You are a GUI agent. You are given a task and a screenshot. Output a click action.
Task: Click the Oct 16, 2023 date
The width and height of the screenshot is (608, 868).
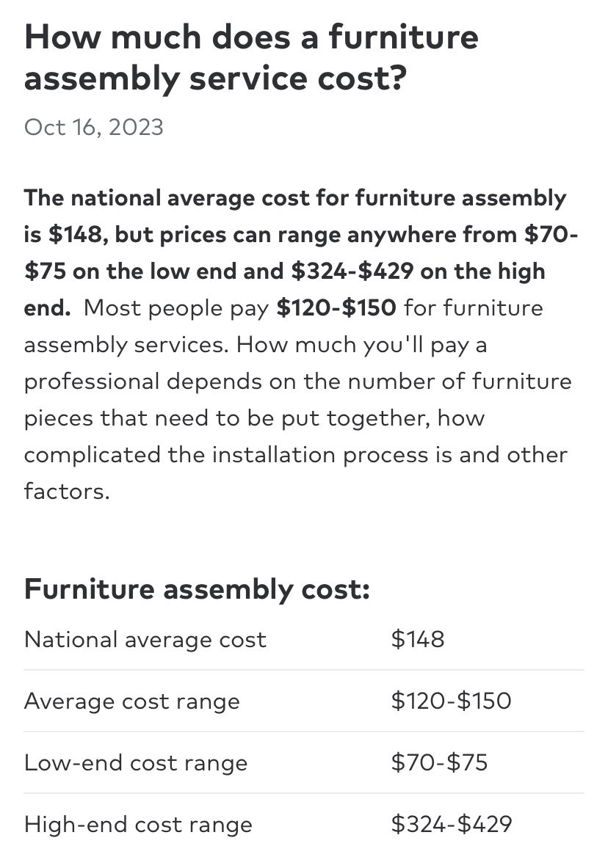coord(94,128)
